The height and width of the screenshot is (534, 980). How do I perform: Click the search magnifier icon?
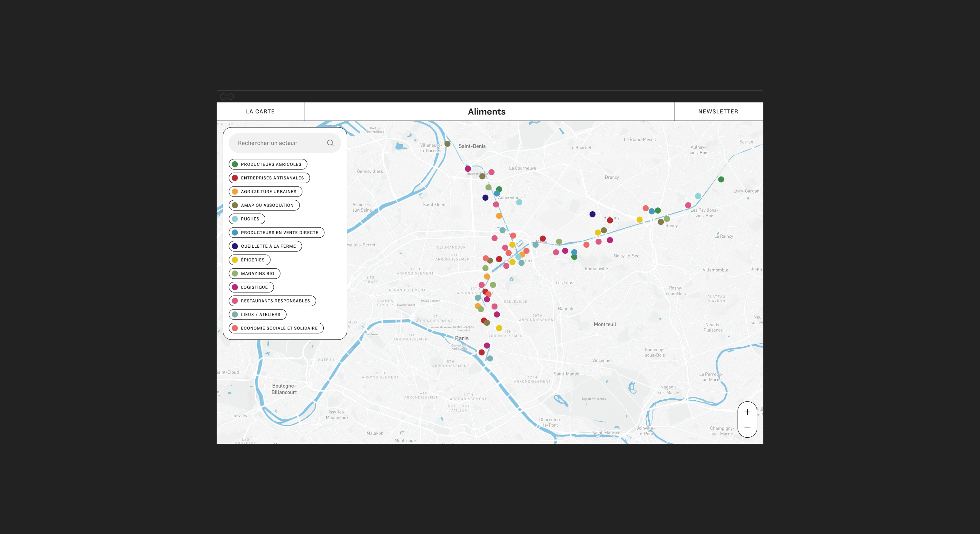330,143
